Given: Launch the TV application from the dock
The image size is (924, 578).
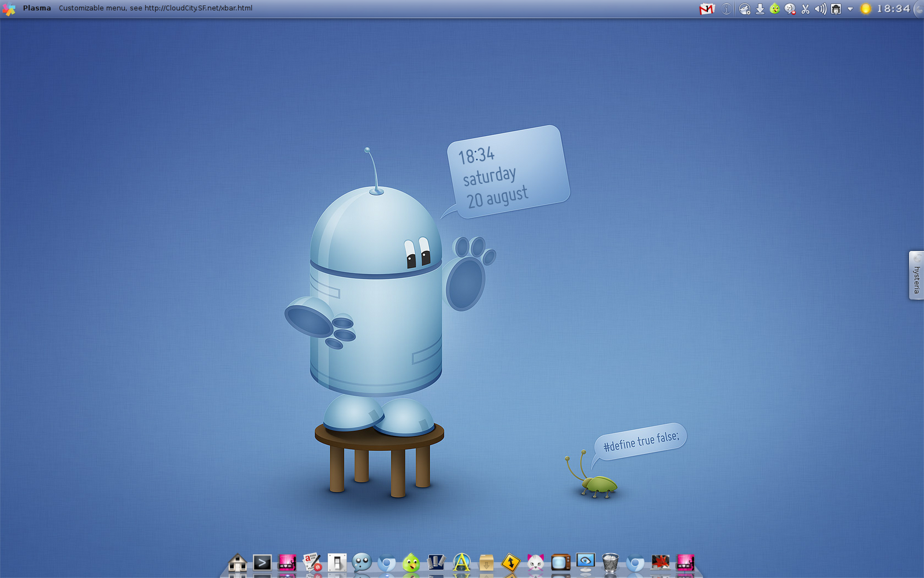Looking at the screenshot, I should click(x=560, y=561).
